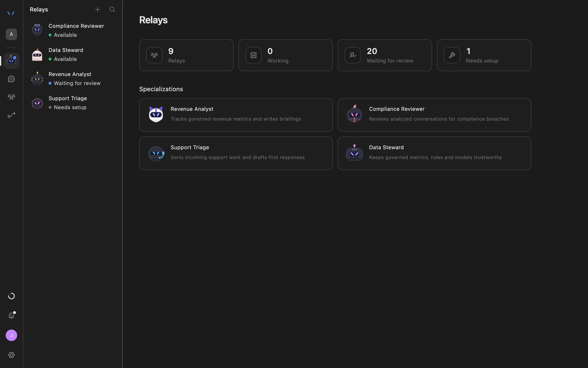This screenshot has width=588, height=368.
Task: Click the 20 Waiting for review card
Action: tap(385, 55)
